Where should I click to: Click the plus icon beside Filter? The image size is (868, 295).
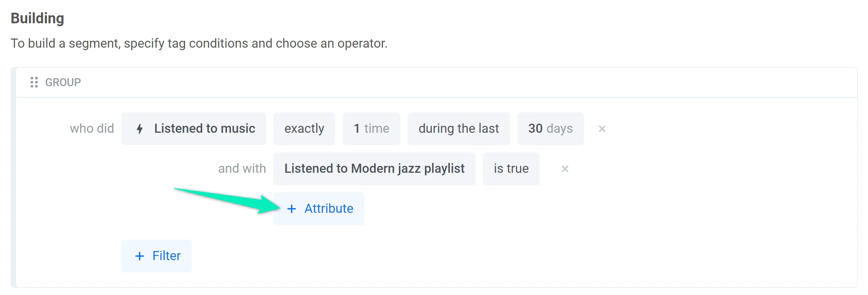[x=140, y=256]
